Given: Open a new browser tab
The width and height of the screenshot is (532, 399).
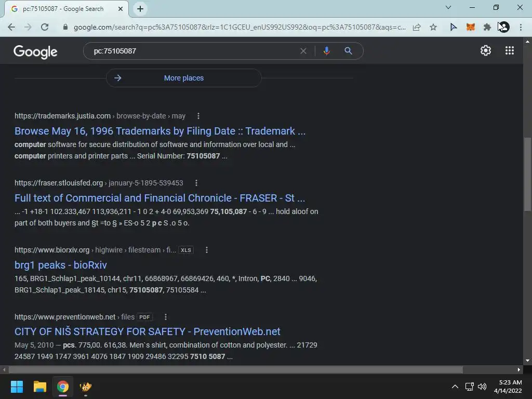Looking at the screenshot, I should 140,9.
